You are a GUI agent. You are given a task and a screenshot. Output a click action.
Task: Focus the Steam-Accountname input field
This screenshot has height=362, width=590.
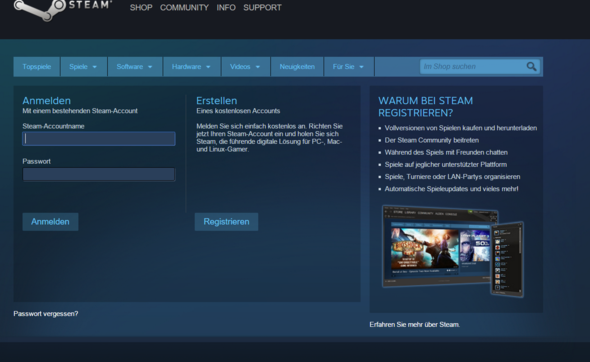point(99,138)
